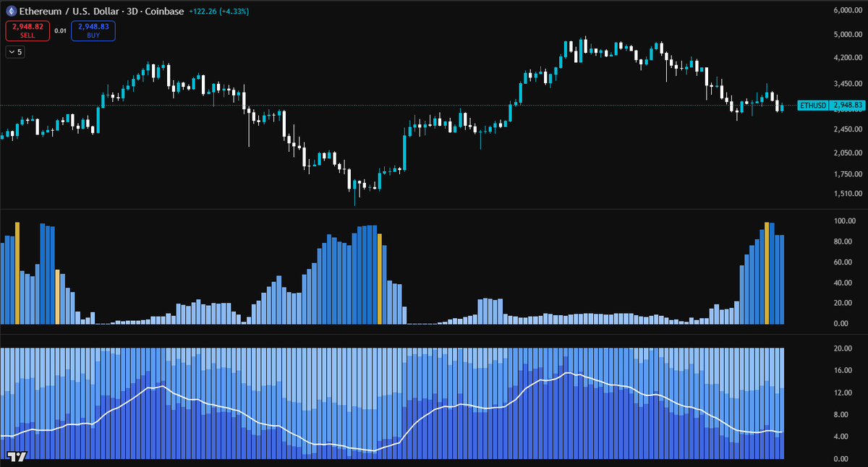This screenshot has height=467, width=868.
Task: Click the 2,050.00 price axis label
Action: (x=848, y=153)
